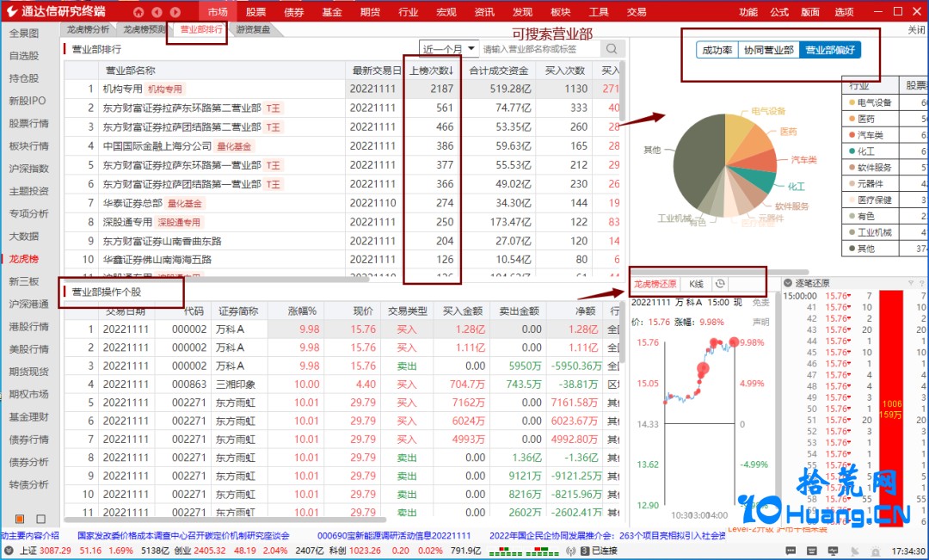Switch to the K线 tab

coord(696,284)
